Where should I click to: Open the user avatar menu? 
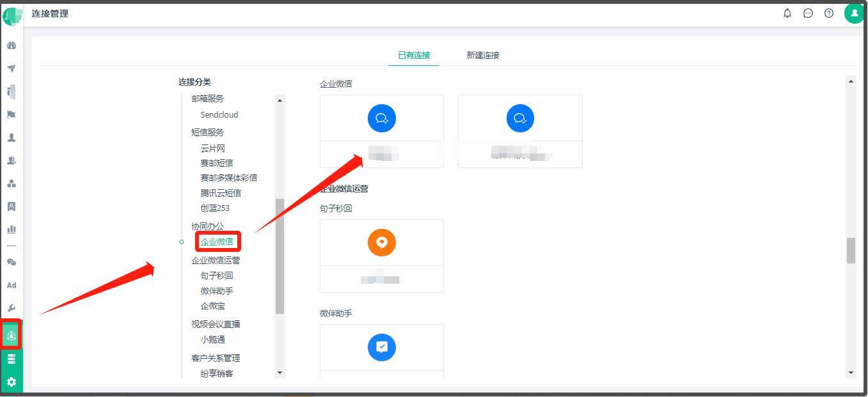point(855,13)
